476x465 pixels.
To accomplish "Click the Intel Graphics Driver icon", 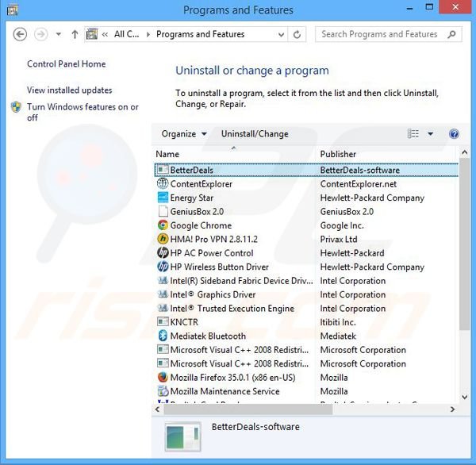I will (163, 294).
